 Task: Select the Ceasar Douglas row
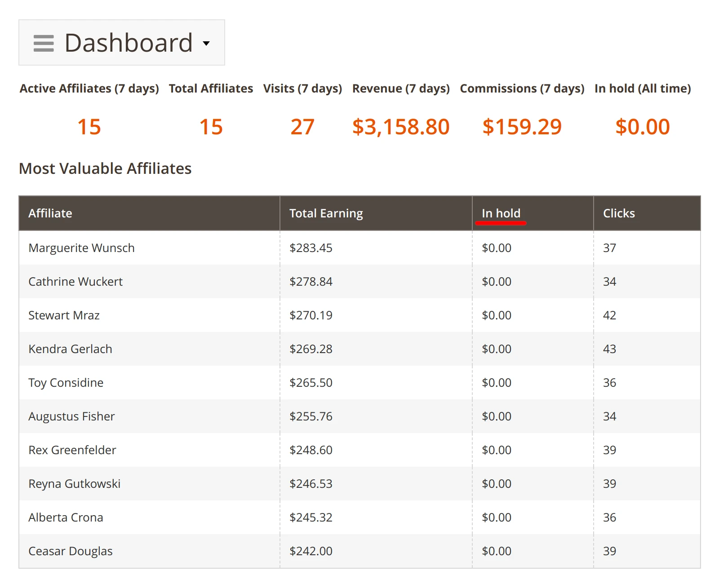click(71, 551)
